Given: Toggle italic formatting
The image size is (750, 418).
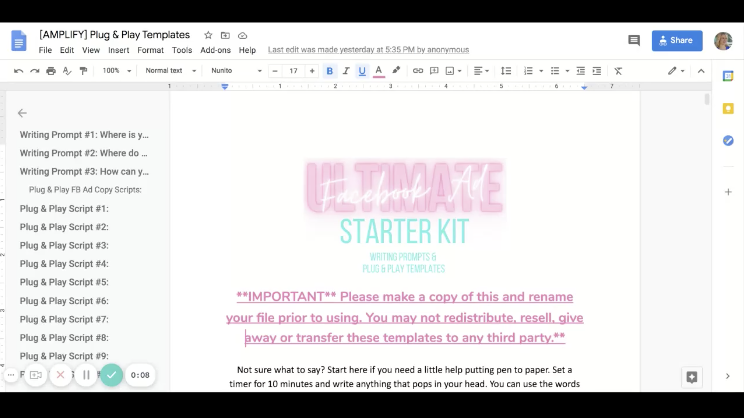Looking at the screenshot, I should pos(346,71).
